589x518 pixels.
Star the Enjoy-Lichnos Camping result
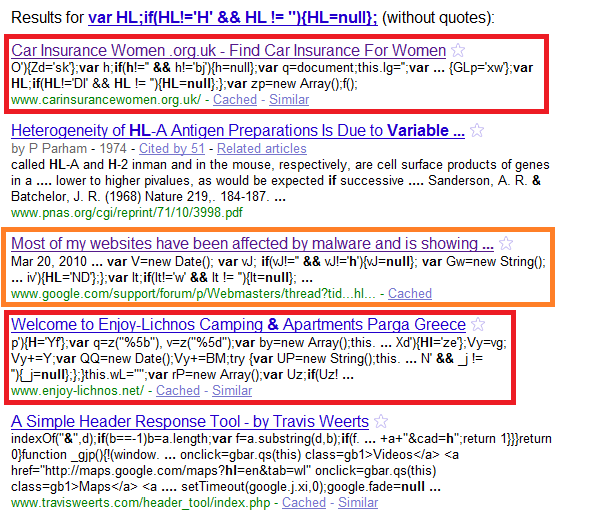click(478, 324)
